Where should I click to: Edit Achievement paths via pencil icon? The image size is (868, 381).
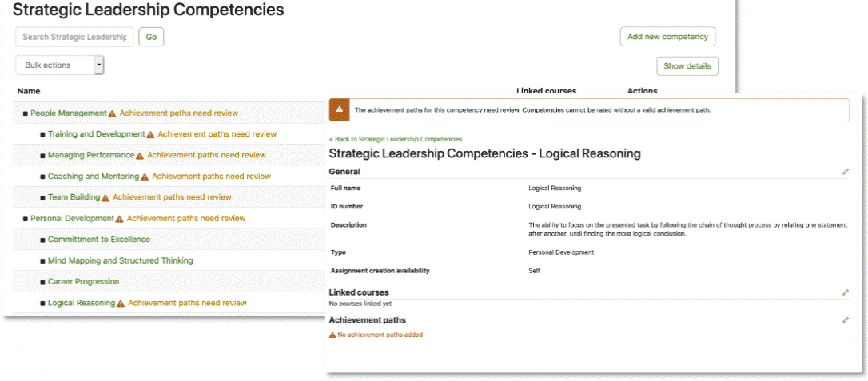pos(846,319)
